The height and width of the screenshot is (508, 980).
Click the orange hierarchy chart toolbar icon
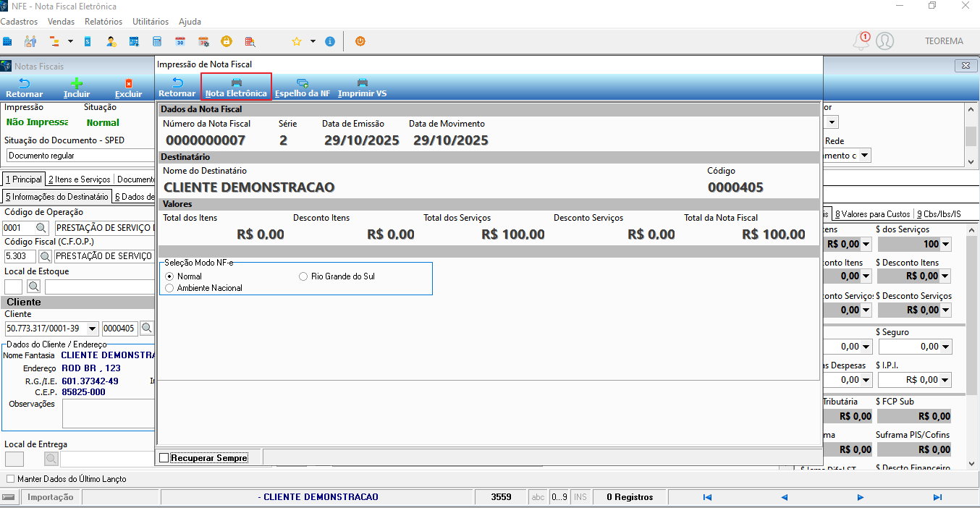(54, 41)
